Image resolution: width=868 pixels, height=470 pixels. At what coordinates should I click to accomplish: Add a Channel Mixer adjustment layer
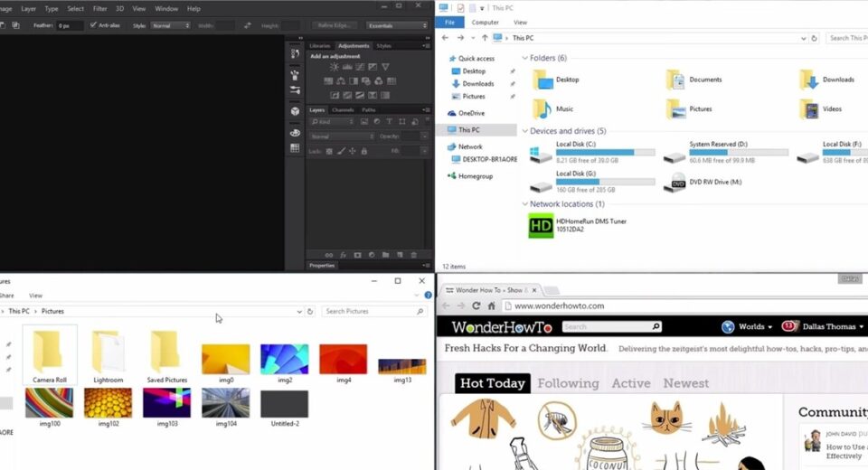click(x=379, y=80)
